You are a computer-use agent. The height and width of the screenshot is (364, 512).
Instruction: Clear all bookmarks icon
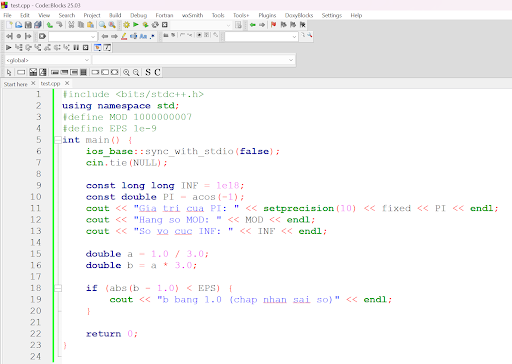(x=303, y=25)
